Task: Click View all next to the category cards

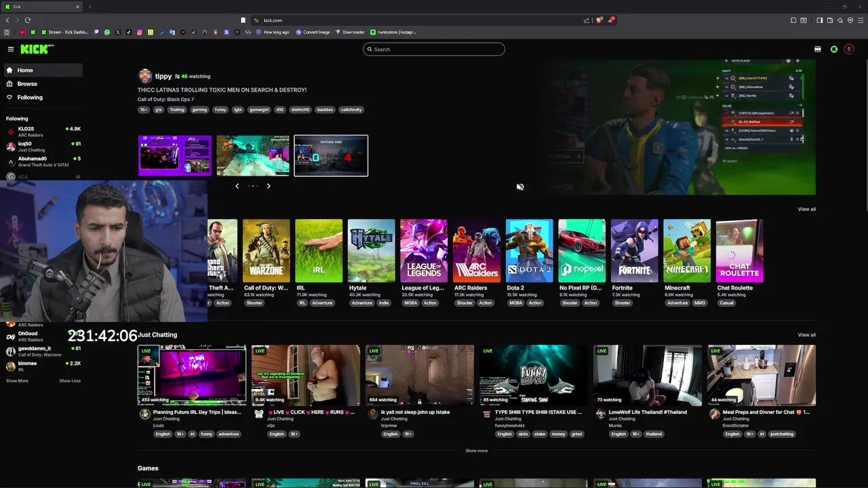Action: click(x=806, y=209)
